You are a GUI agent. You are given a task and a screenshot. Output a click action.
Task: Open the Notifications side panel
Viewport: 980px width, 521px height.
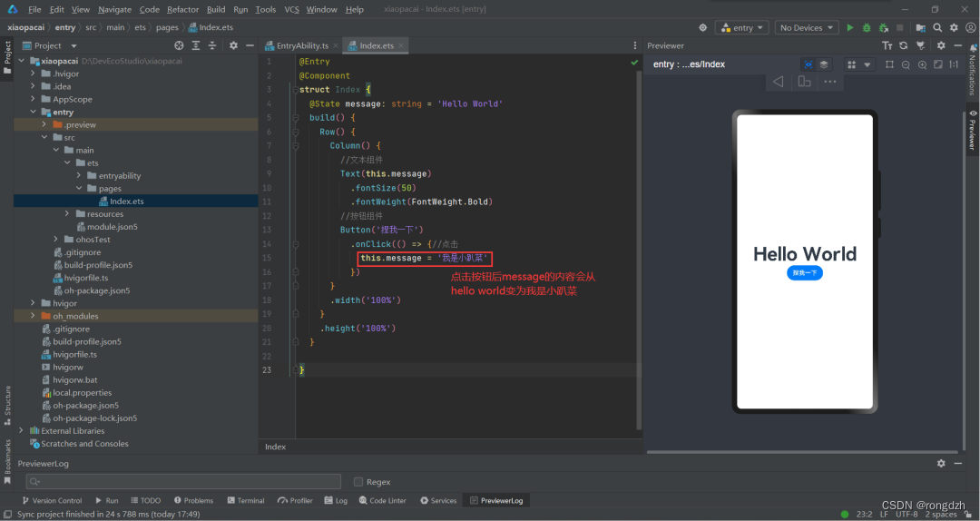coord(973,70)
